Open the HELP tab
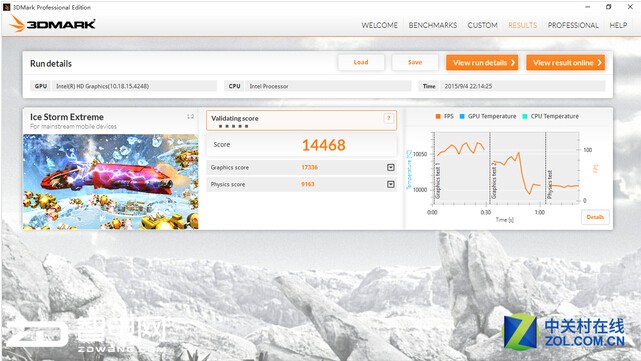The height and width of the screenshot is (361, 641). (x=618, y=25)
